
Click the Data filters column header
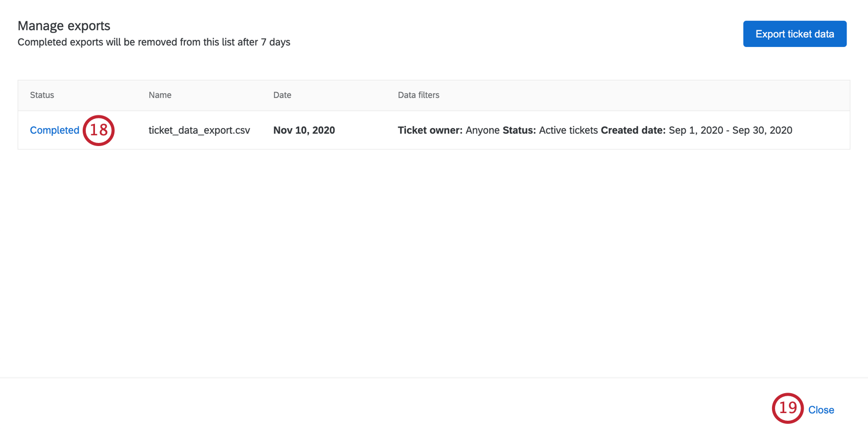(x=419, y=95)
